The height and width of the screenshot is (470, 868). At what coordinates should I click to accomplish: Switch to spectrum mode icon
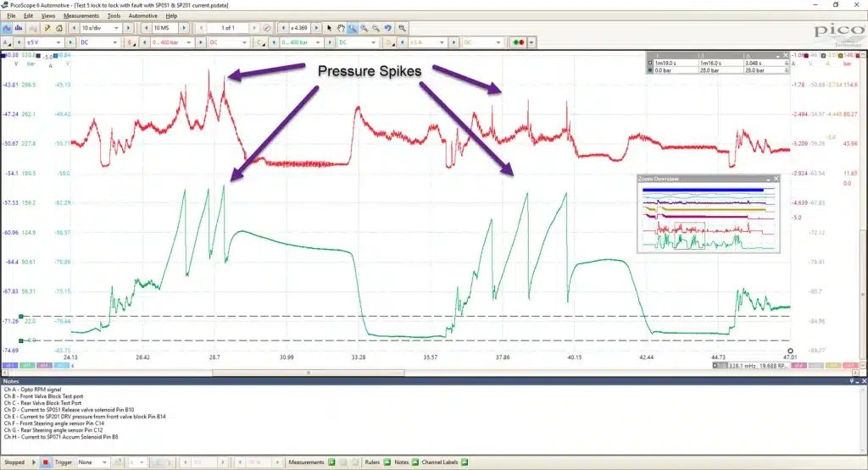click(x=19, y=28)
